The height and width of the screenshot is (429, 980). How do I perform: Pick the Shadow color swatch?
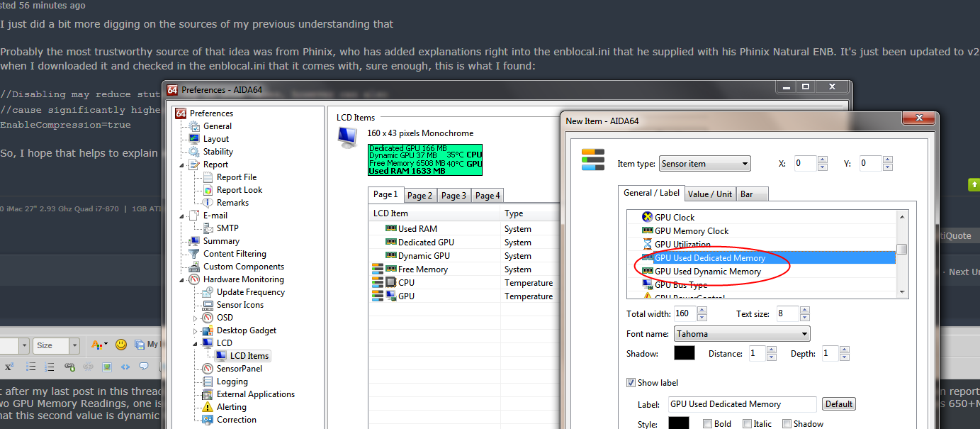[684, 353]
